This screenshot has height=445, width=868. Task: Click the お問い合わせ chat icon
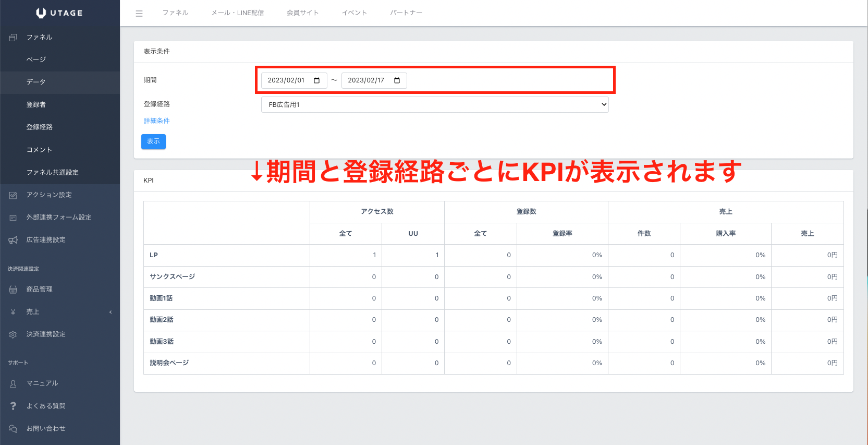tap(13, 429)
